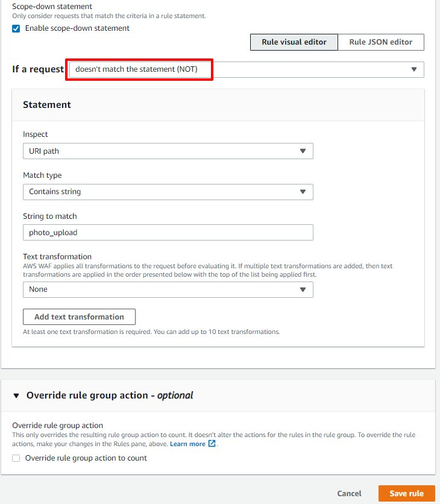Switch to Rule visual editor tab
Image resolution: width=440 pixels, height=504 pixels.
click(294, 42)
